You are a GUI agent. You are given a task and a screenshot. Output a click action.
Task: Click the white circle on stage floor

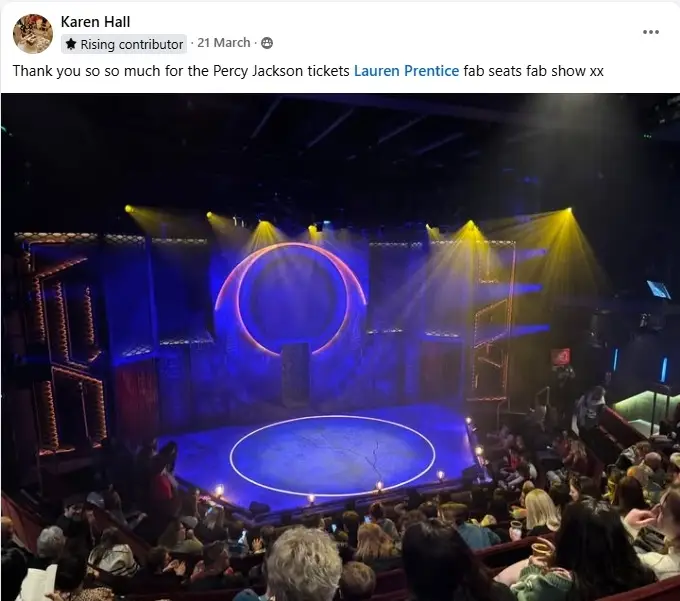(333, 455)
